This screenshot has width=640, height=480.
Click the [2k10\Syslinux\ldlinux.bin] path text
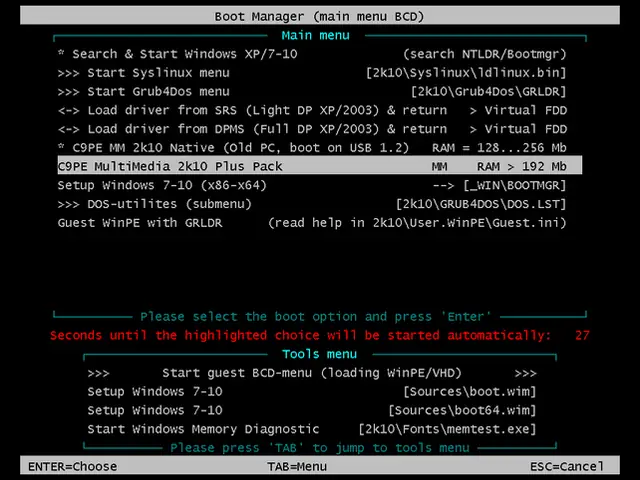tap(466, 73)
